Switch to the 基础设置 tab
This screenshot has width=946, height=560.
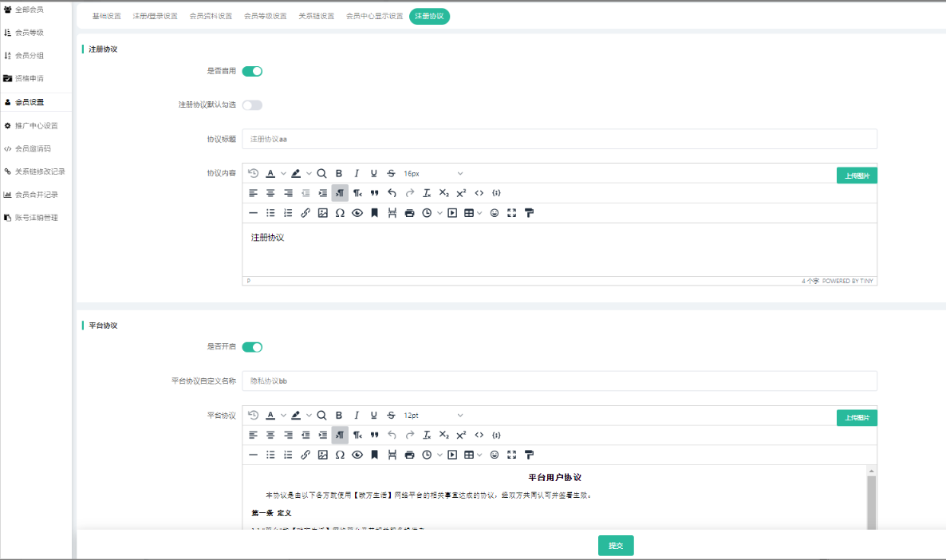coord(107,16)
